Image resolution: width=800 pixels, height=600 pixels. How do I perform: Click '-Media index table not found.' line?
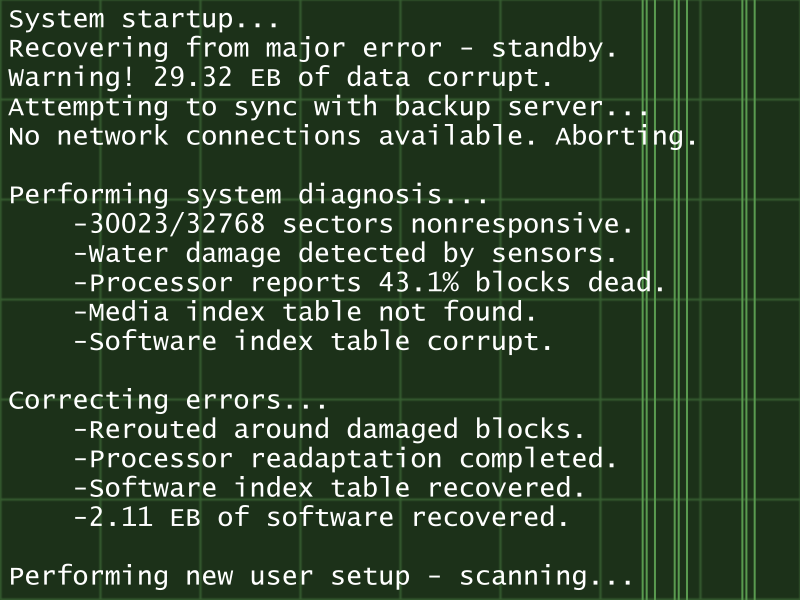tap(306, 312)
